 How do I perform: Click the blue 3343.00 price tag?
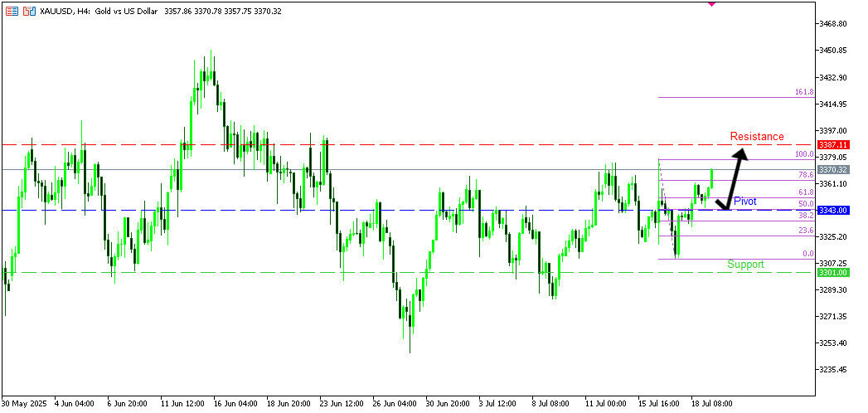[832, 211]
